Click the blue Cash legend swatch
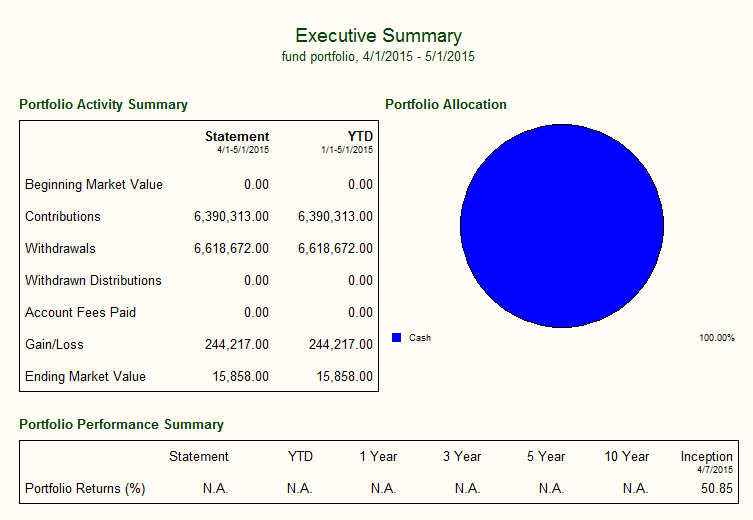The width and height of the screenshot is (753, 520). pos(396,338)
